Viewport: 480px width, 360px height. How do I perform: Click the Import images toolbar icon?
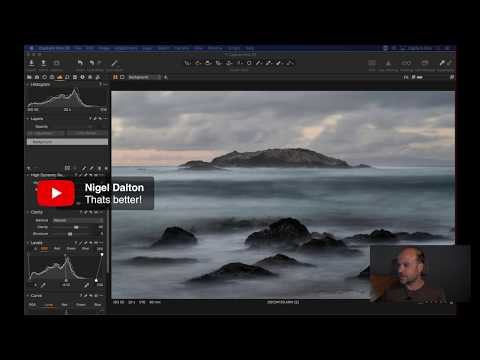(31, 63)
